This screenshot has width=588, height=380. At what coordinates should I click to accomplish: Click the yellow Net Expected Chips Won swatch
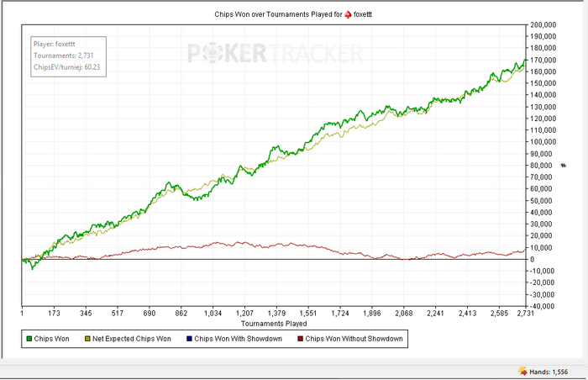point(87,339)
